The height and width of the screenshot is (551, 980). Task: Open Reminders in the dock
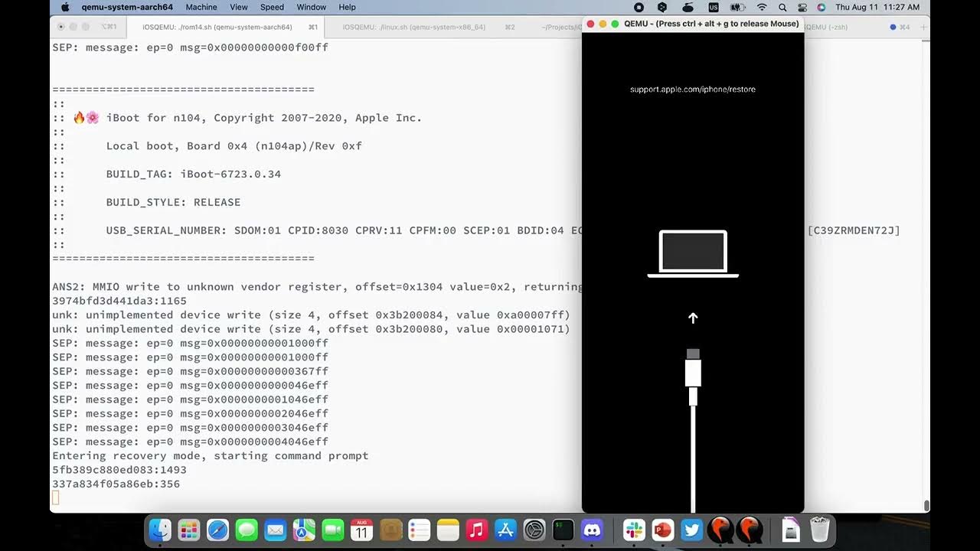tap(420, 530)
